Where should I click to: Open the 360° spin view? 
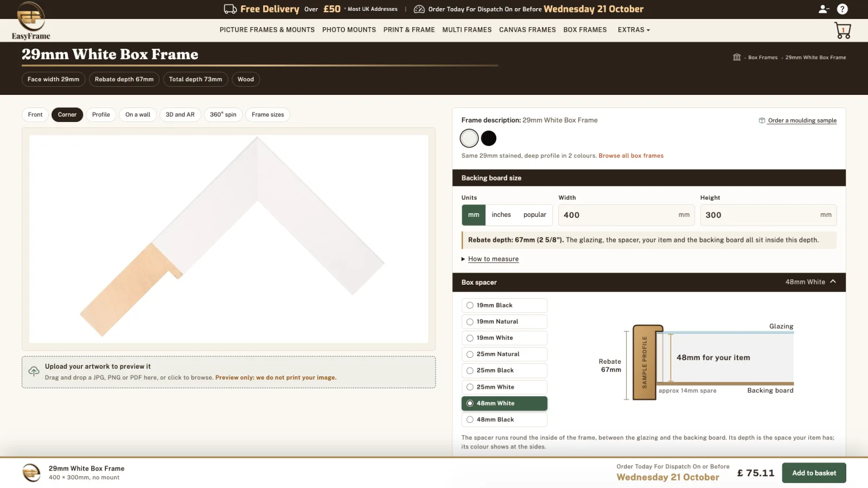click(223, 114)
